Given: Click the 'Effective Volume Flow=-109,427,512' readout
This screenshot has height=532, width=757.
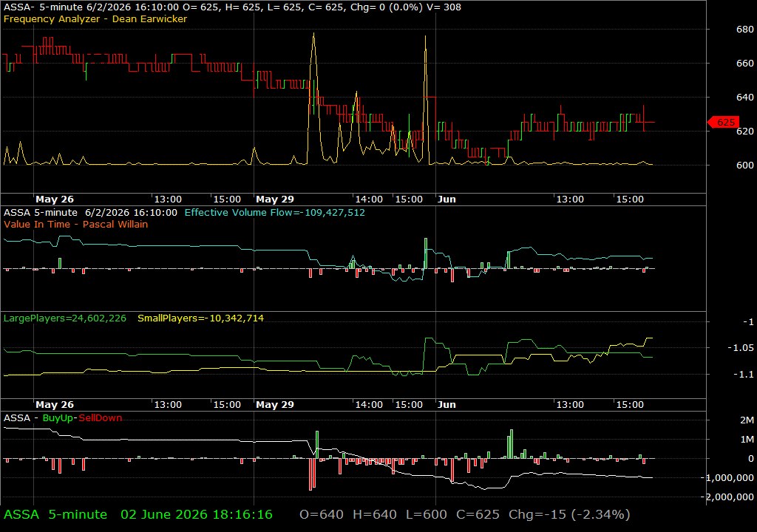Looking at the screenshot, I should click(275, 212).
